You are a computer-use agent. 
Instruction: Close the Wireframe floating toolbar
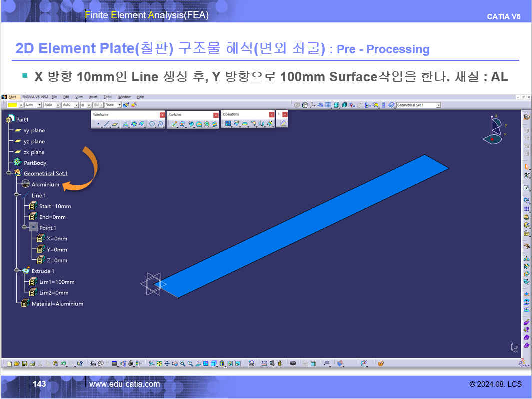(162, 115)
